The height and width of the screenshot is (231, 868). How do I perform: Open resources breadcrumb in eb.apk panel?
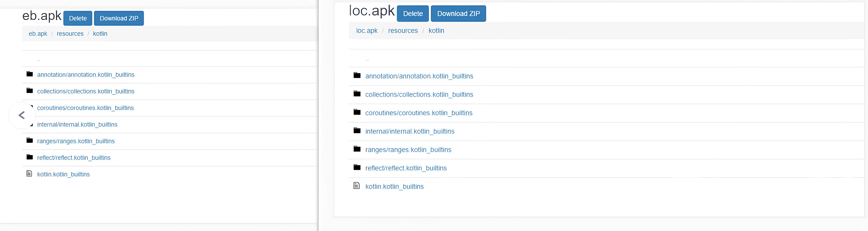[x=70, y=34]
